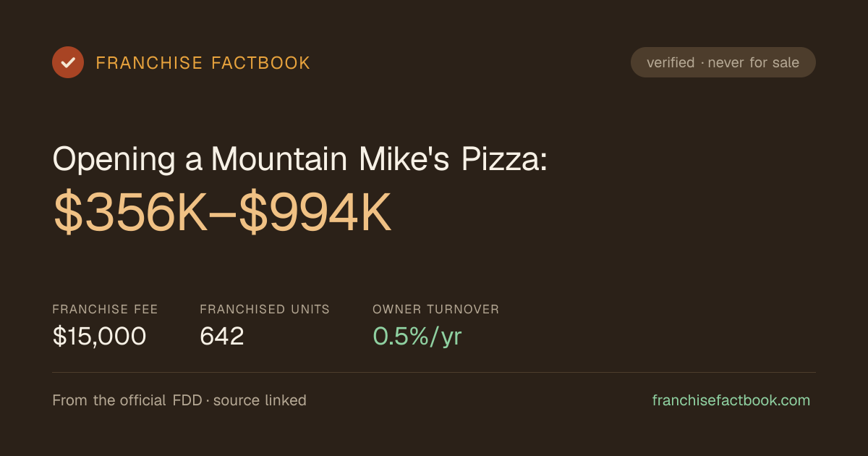Image resolution: width=868 pixels, height=456 pixels.
Task: Click the FRANCHISED UNITS label
Action: click(x=265, y=309)
